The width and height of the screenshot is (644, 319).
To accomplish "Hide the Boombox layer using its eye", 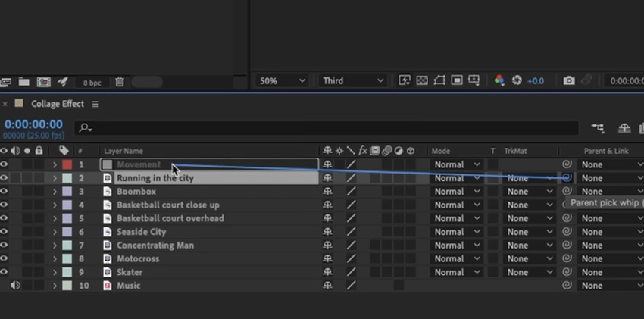I will click(4, 191).
